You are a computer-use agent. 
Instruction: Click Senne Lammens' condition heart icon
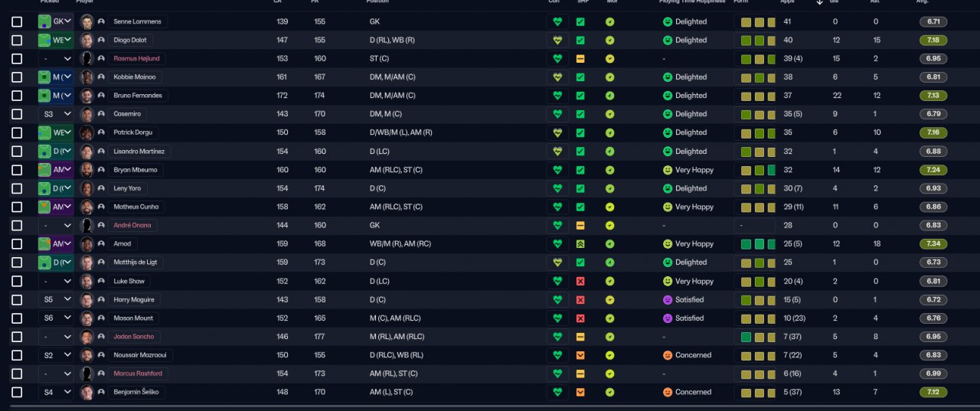tap(557, 21)
